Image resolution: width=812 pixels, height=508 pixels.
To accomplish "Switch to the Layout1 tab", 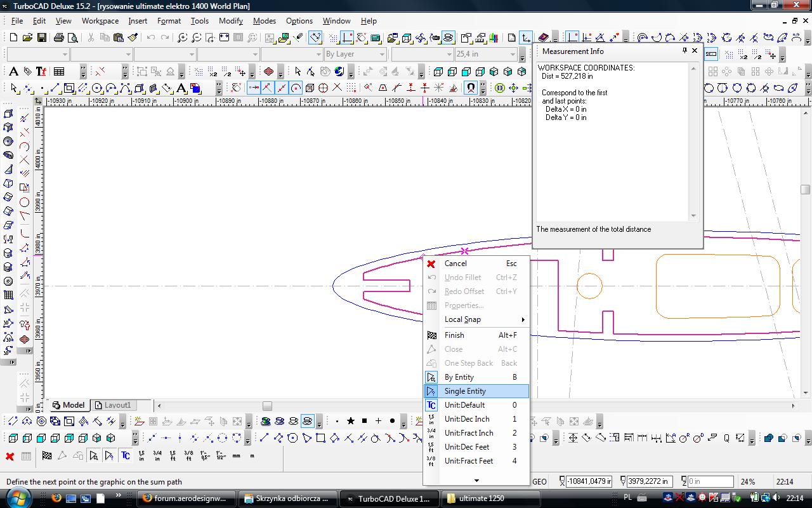I will coord(113,405).
